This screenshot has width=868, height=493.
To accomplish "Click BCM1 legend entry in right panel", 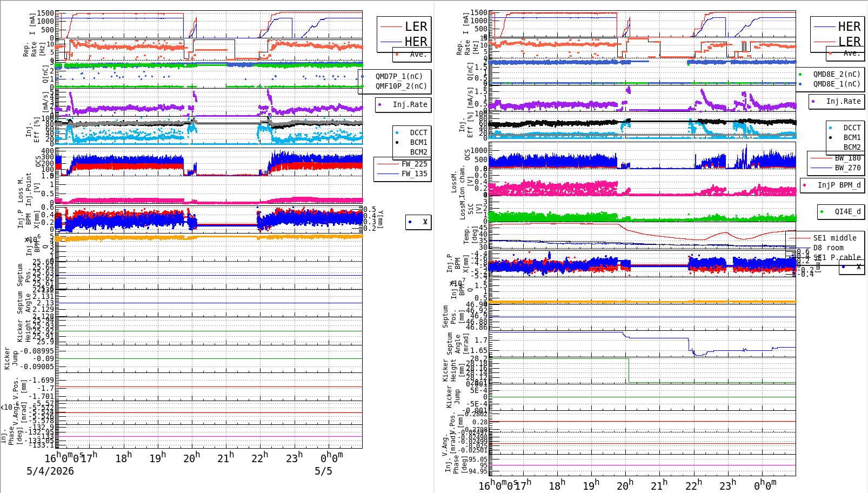I will click(x=852, y=137).
